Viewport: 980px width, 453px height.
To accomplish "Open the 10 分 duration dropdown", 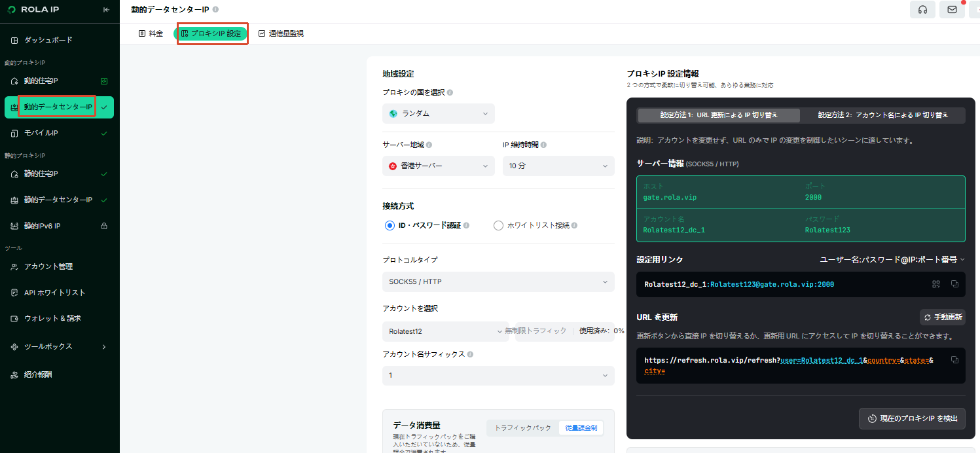I will pos(558,166).
